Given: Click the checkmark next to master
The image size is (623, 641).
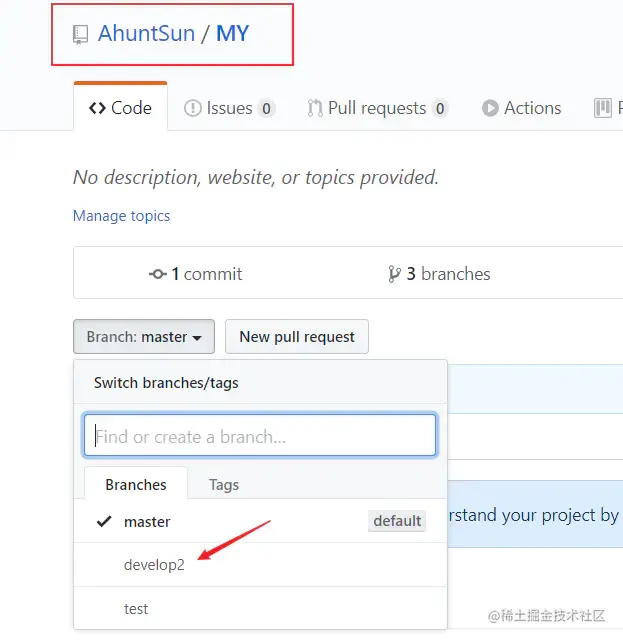Looking at the screenshot, I should 104,521.
